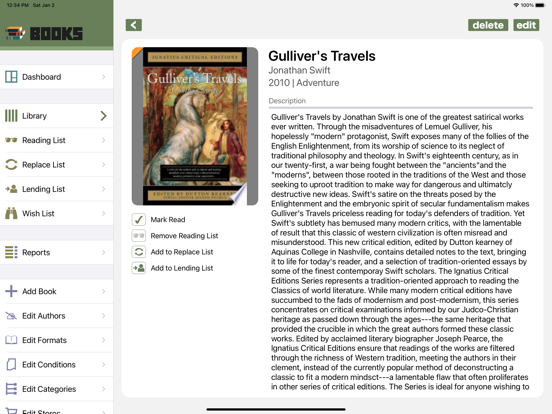Click Remove Reading List label
This screenshot has width=552, height=414.
pos(184,236)
